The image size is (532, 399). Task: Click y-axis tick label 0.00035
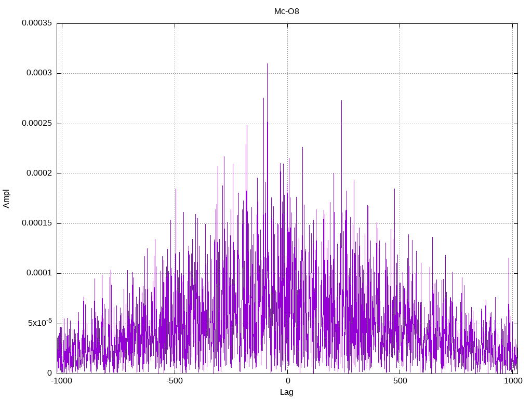[37, 23]
